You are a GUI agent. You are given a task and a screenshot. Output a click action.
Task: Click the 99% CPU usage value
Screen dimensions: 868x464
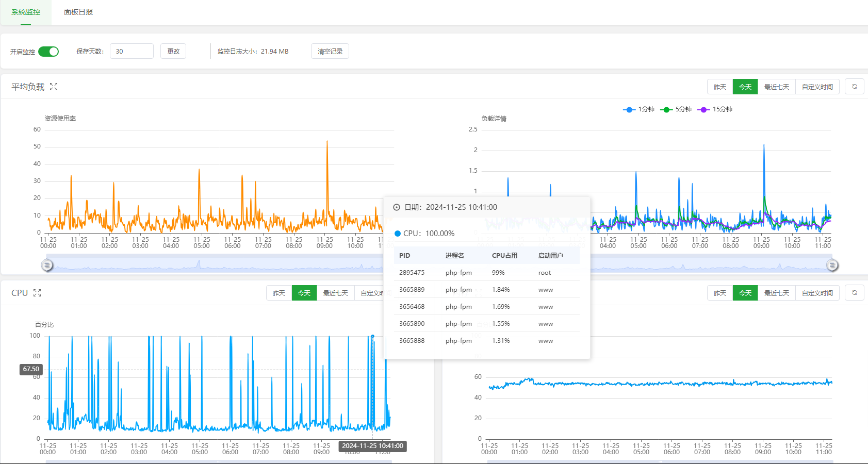tap(498, 273)
